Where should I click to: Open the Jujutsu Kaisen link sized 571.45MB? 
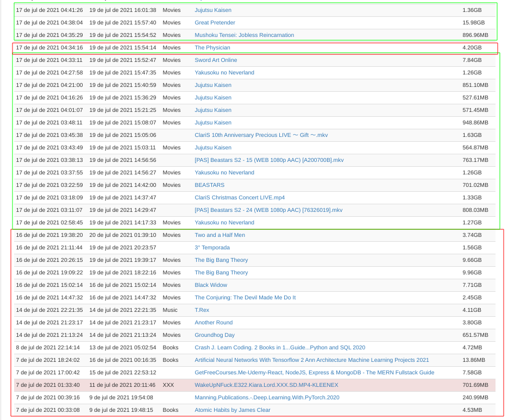click(x=213, y=110)
